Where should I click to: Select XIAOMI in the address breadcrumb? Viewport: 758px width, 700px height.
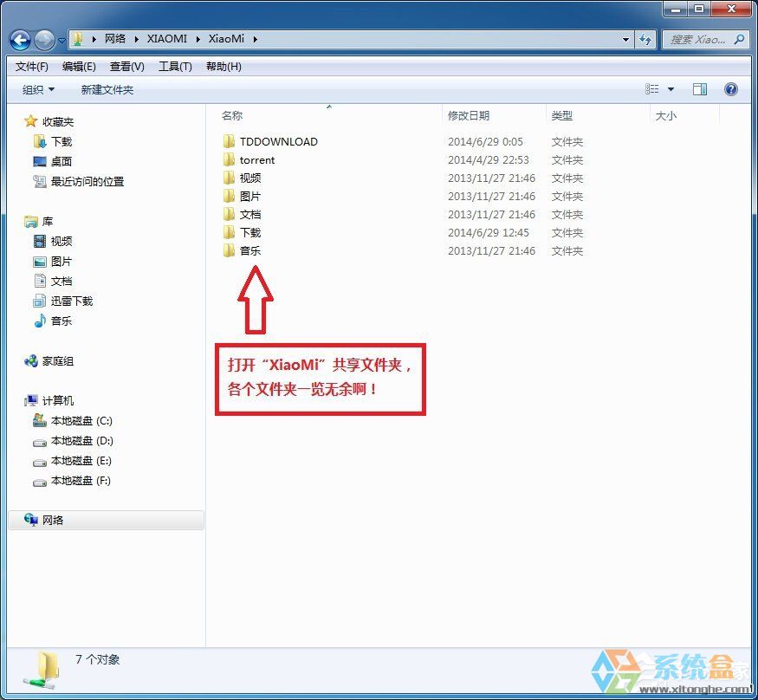[167, 39]
